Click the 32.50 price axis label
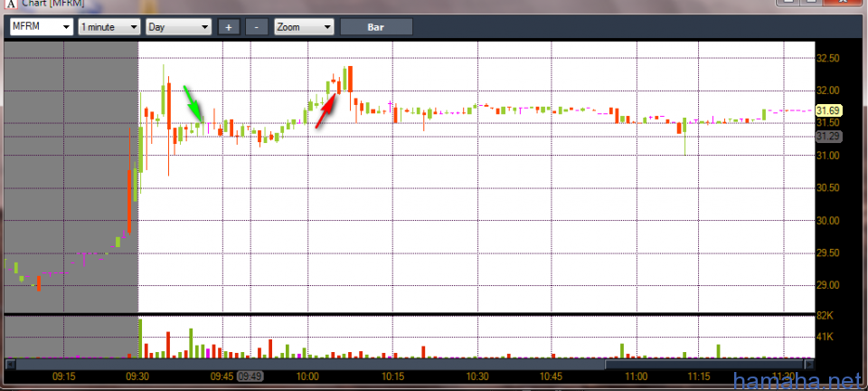This screenshot has width=868, height=391. click(x=829, y=58)
